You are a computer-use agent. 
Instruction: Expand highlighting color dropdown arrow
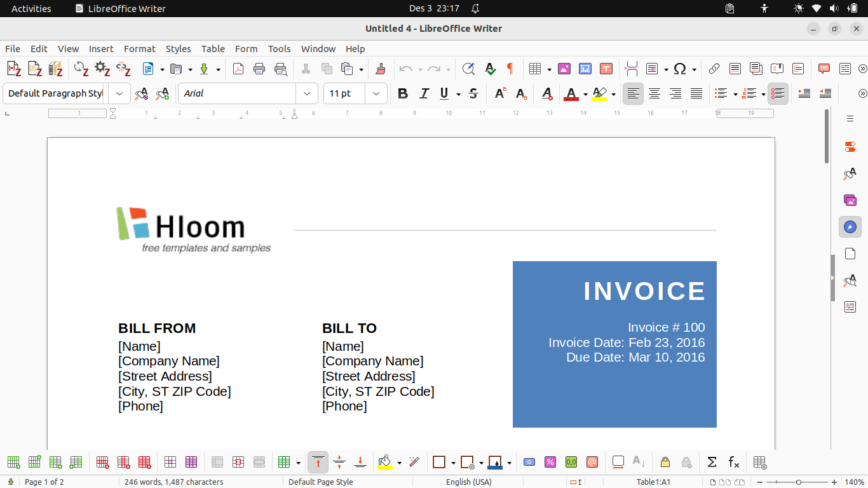coord(613,94)
